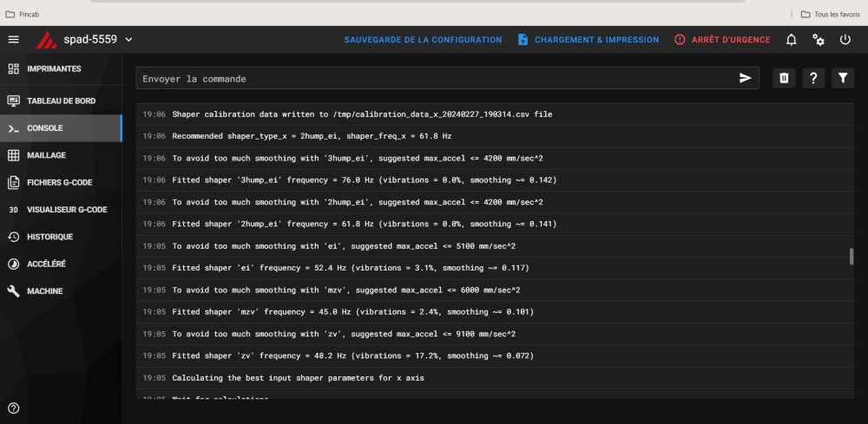The height and width of the screenshot is (424, 868).
Task: Open the settings gears icon
Action: (x=819, y=40)
